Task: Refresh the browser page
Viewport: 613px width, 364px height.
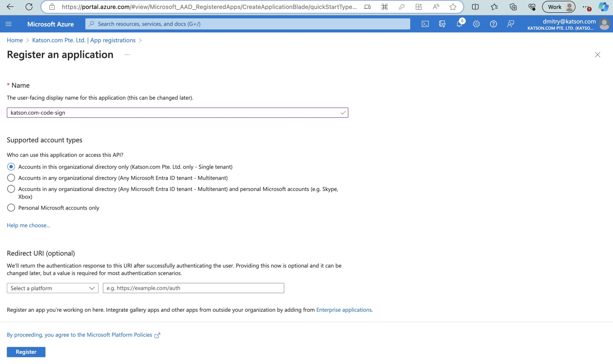Action: 29,7
